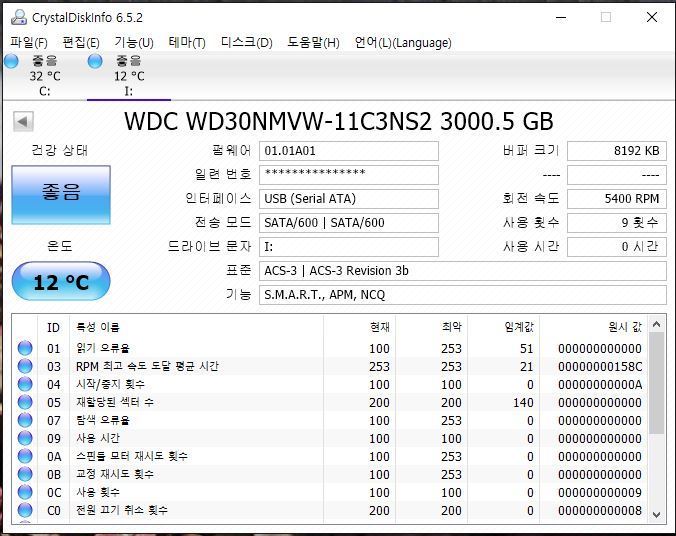Select the 전원 끄기 취소 횟수 row
This screenshot has width=676, height=536.
[330, 510]
